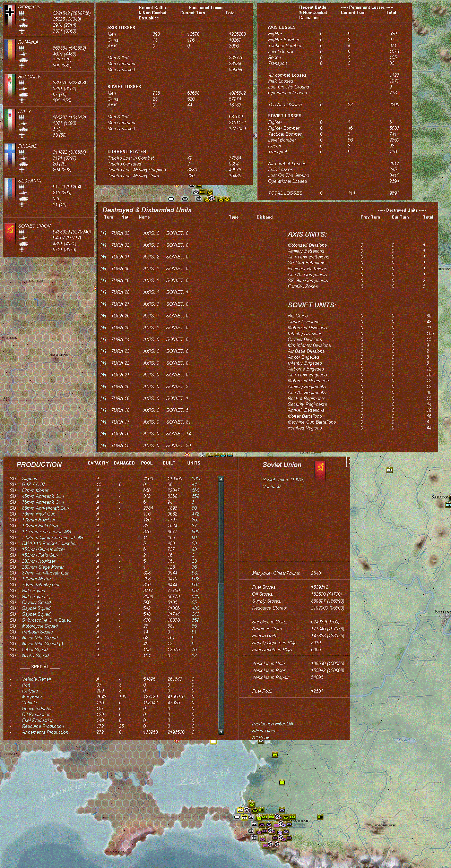Select the Heavy Industry row
451x868 pixels.
106,709
